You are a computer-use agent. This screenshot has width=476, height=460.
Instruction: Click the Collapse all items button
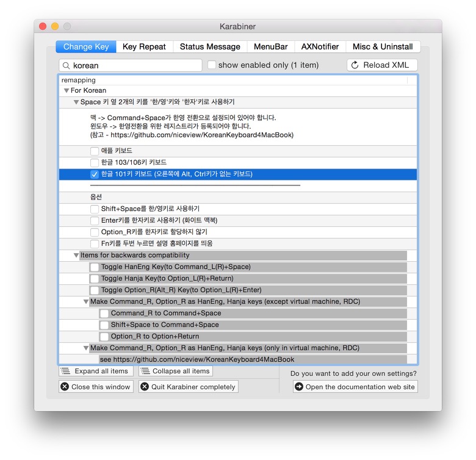(176, 371)
